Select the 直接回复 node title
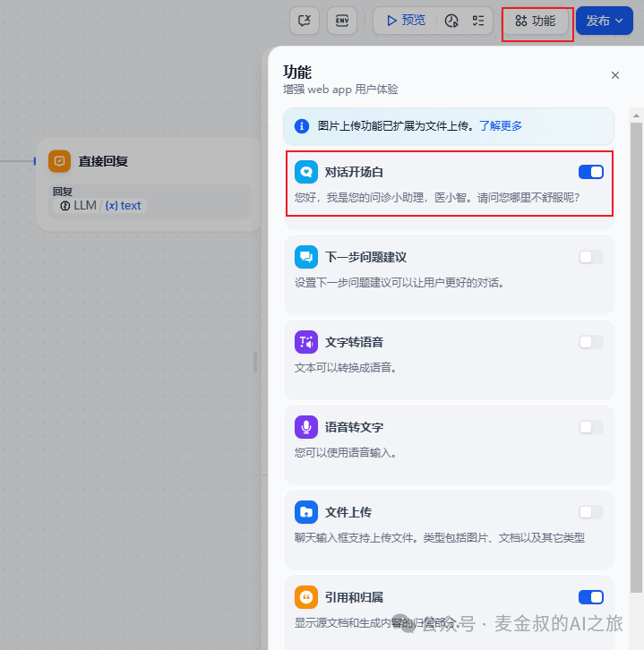 click(103, 161)
